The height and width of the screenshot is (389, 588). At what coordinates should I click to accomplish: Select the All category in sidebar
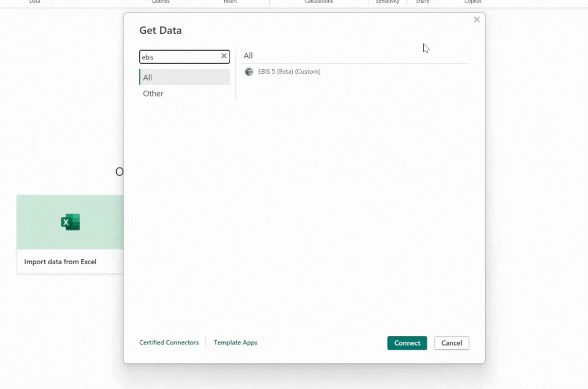[184, 77]
